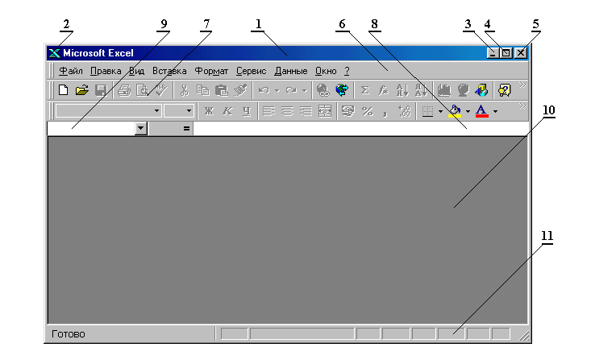Print using the printer icon
591x364 pixels.
point(124,90)
